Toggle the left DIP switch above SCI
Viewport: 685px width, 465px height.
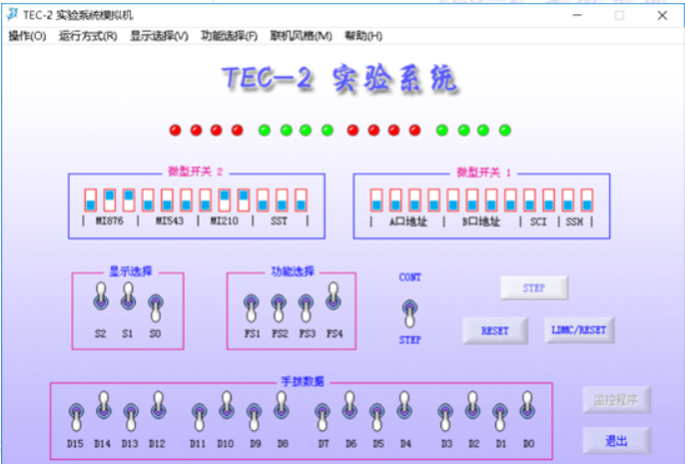pyautogui.click(x=529, y=200)
